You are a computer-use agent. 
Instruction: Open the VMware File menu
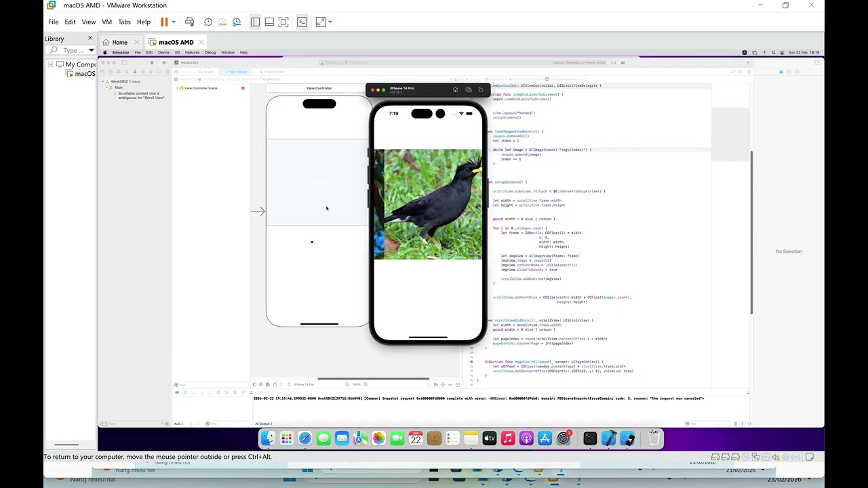(x=54, y=22)
